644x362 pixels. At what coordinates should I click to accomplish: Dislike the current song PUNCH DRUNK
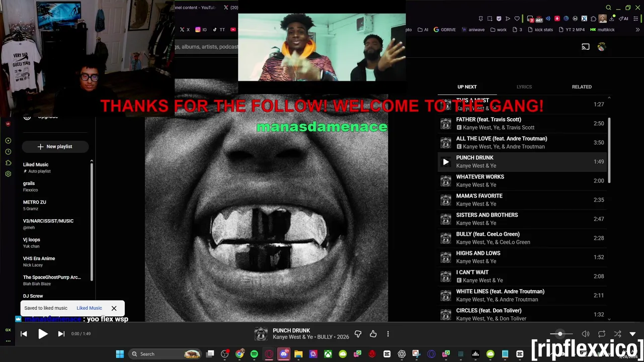(x=358, y=334)
